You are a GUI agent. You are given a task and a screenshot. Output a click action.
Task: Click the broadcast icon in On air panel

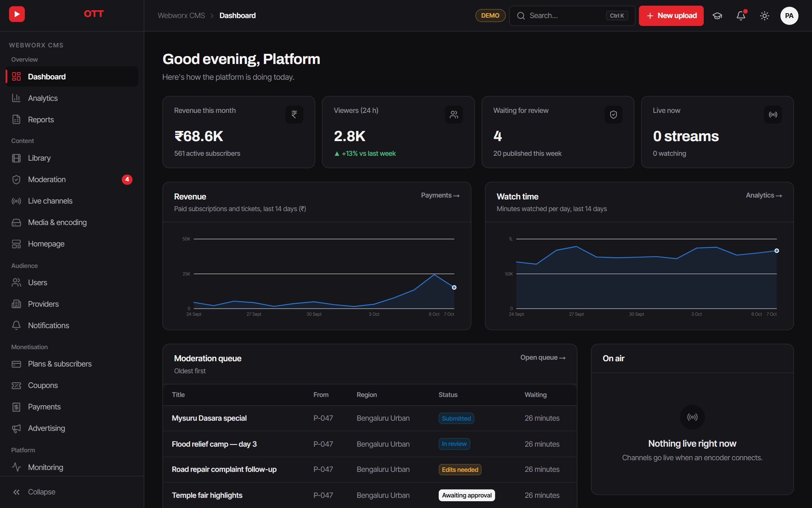[692, 417]
